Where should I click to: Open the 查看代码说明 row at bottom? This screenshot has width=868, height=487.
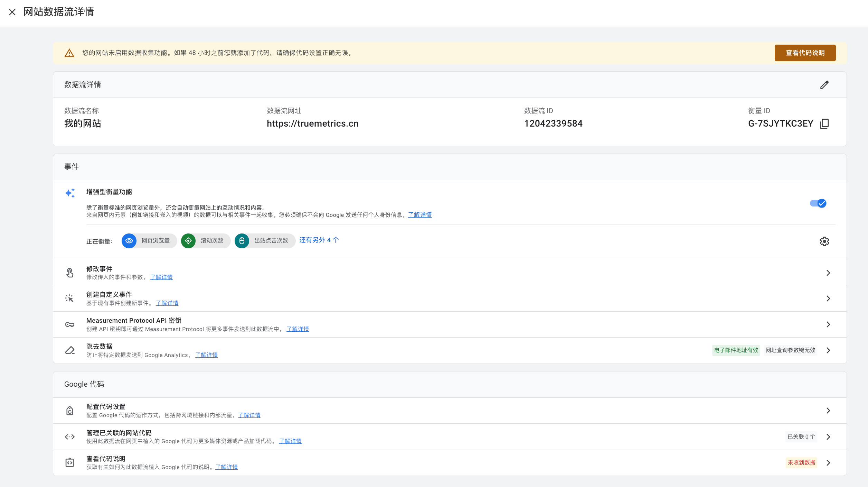click(828, 463)
